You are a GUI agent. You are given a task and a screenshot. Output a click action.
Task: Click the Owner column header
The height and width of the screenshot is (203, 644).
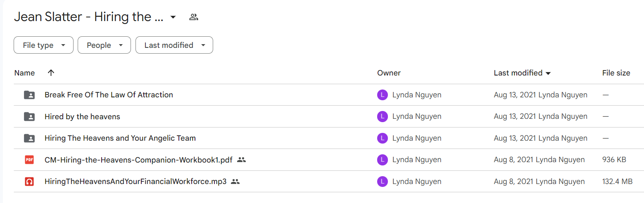[x=389, y=73]
